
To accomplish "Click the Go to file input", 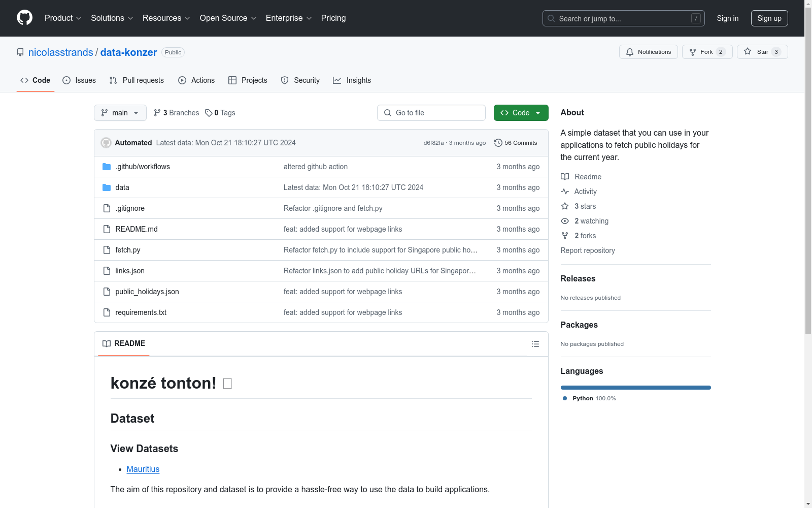I will (x=431, y=113).
